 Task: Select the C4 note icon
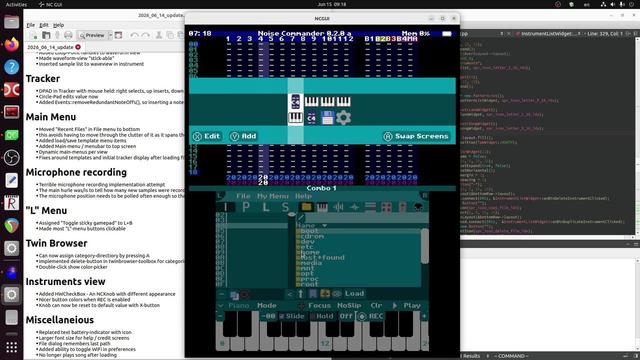(x=311, y=118)
